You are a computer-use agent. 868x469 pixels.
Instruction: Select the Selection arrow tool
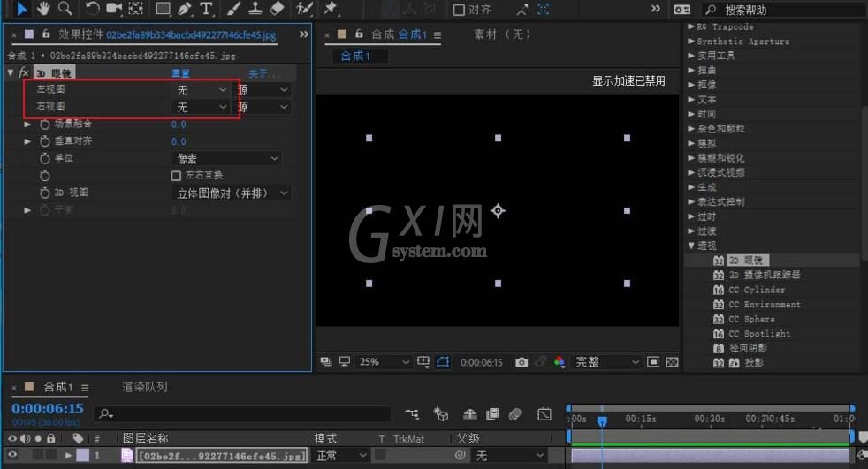coord(22,8)
